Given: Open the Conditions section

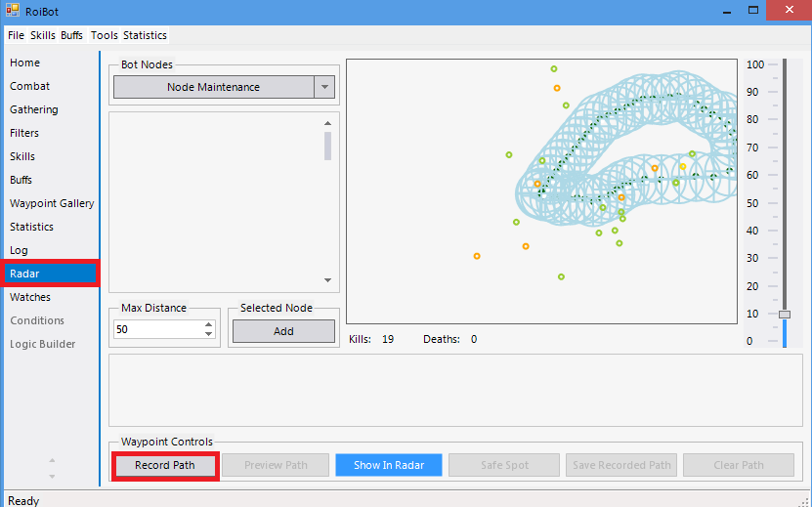Looking at the screenshot, I should 37,320.
